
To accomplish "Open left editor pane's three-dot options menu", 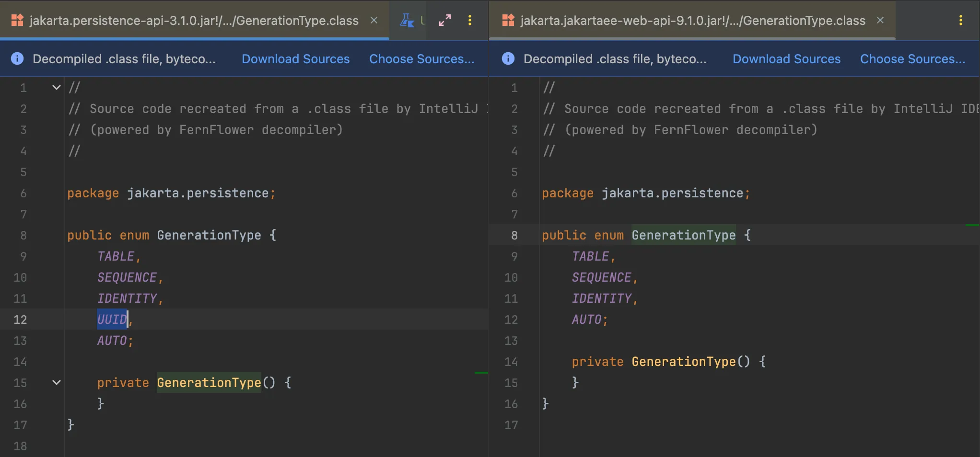I will (x=469, y=20).
